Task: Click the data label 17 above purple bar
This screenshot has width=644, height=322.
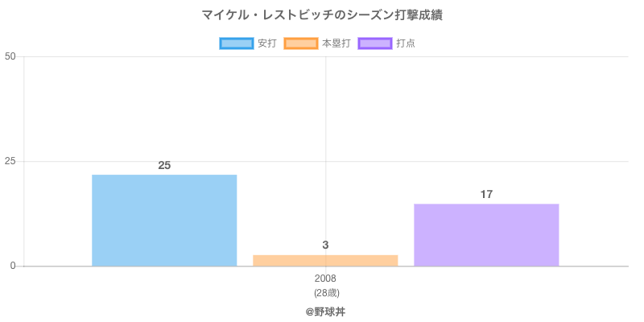Action: [486, 194]
